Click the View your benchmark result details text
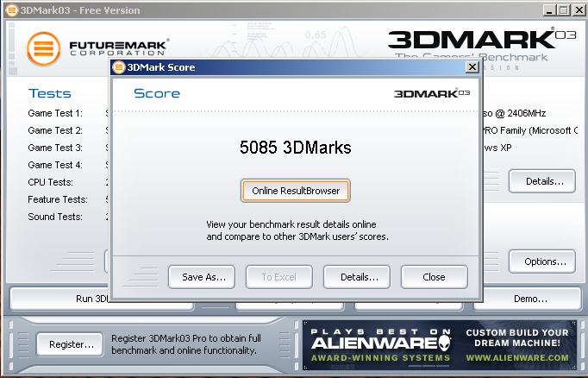This screenshot has width=588, height=378. coord(297,230)
